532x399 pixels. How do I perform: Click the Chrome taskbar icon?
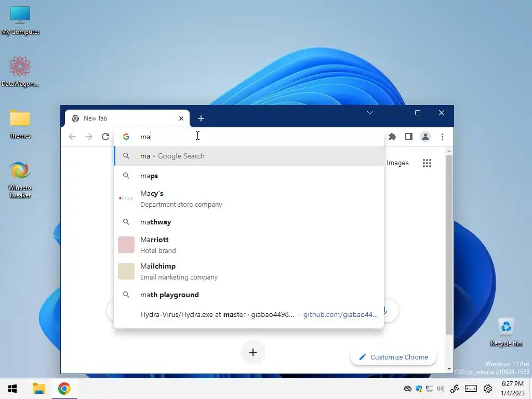pyautogui.click(x=64, y=389)
